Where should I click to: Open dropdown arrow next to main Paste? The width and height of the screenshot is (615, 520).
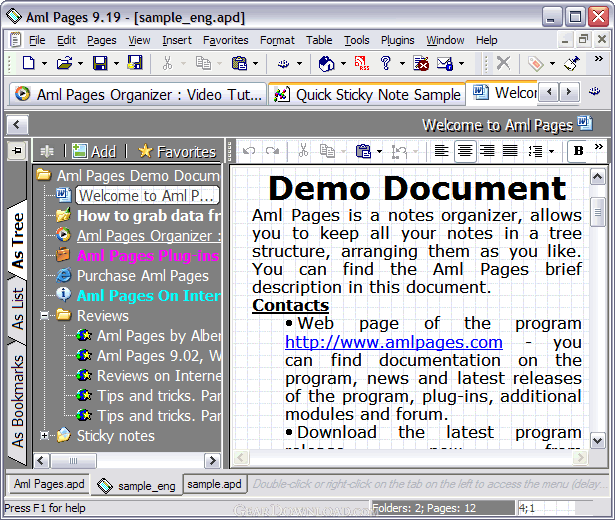(255, 63)
